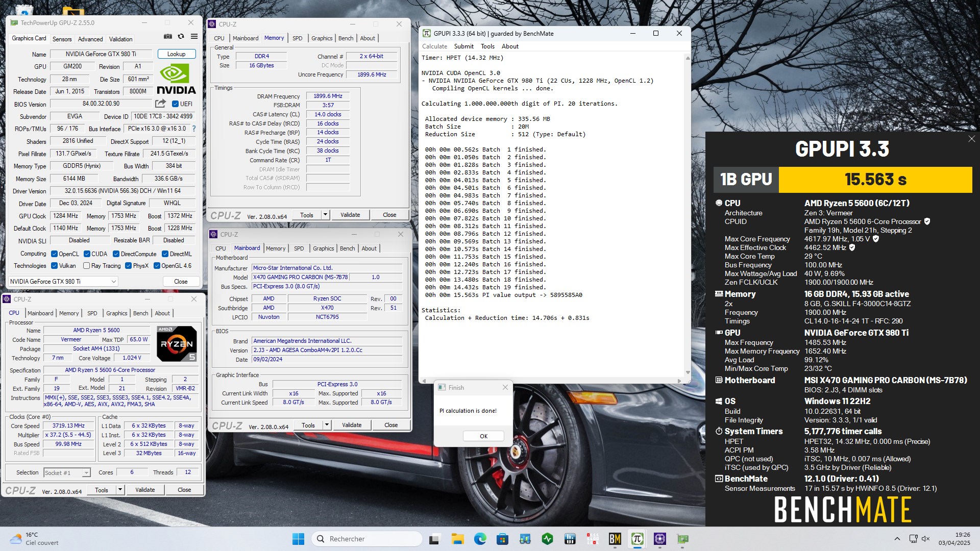
Task: Click Validate in the CPU-Z Mainboard window
Action: pos(352,425)
